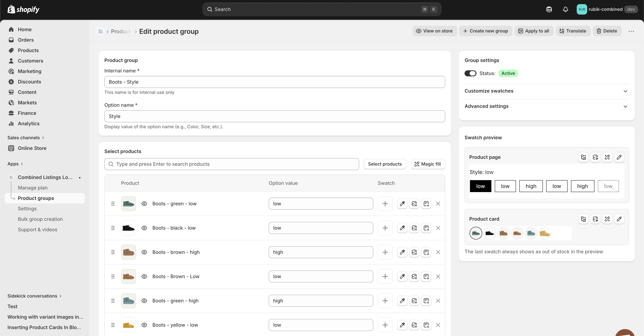Navigate to Bulk group creation
This screenshot has height=336, width=644.
(40, 219)
